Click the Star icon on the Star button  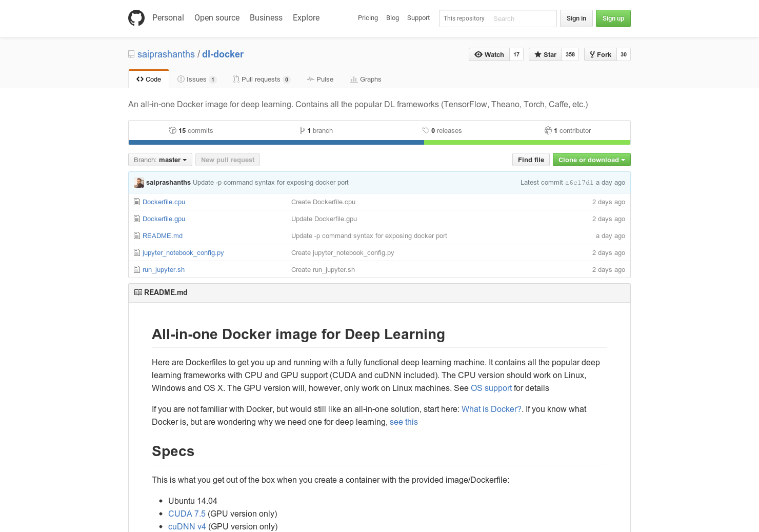pos(537,54)
